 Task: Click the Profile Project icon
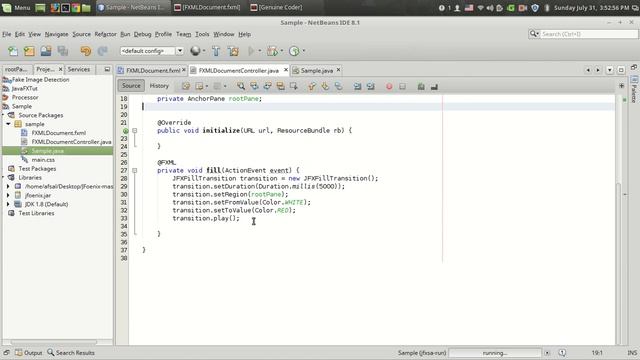pos(294,51)
